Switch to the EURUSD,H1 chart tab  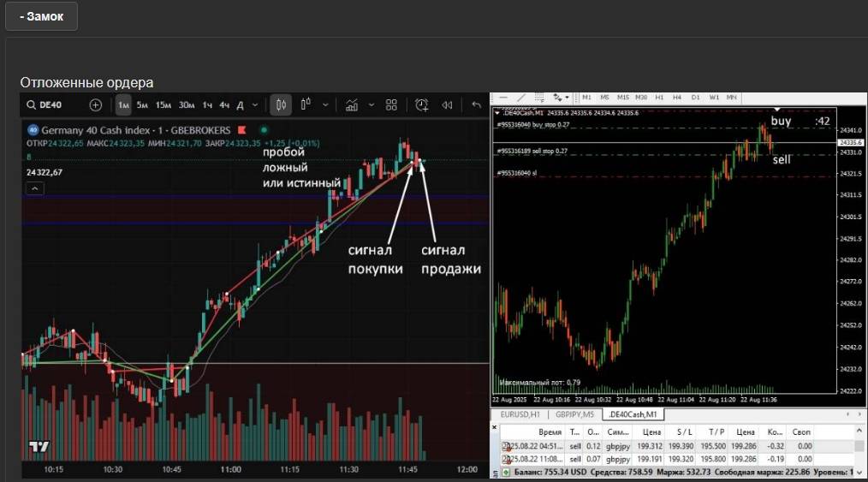coord(520,414)
